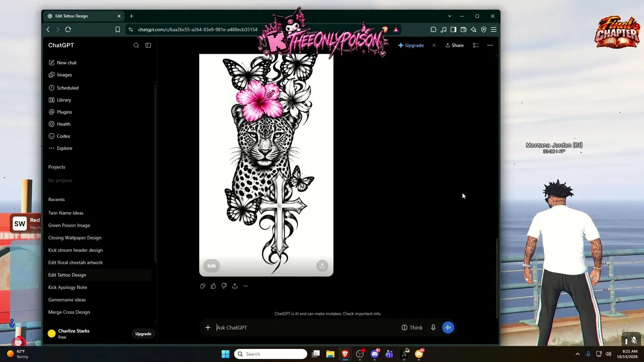Open Scheduled in the sidebar
The image size is (644, 362).
[x=63, y=88]
